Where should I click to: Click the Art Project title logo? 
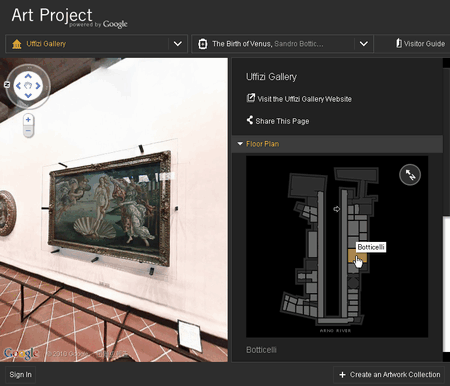(52, 15)
